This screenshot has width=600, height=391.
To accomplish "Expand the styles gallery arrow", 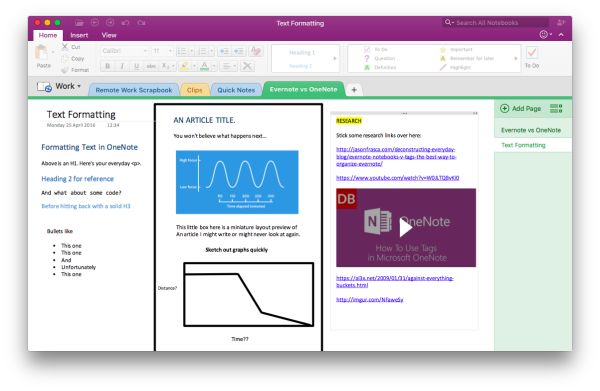I will [335, 58].
